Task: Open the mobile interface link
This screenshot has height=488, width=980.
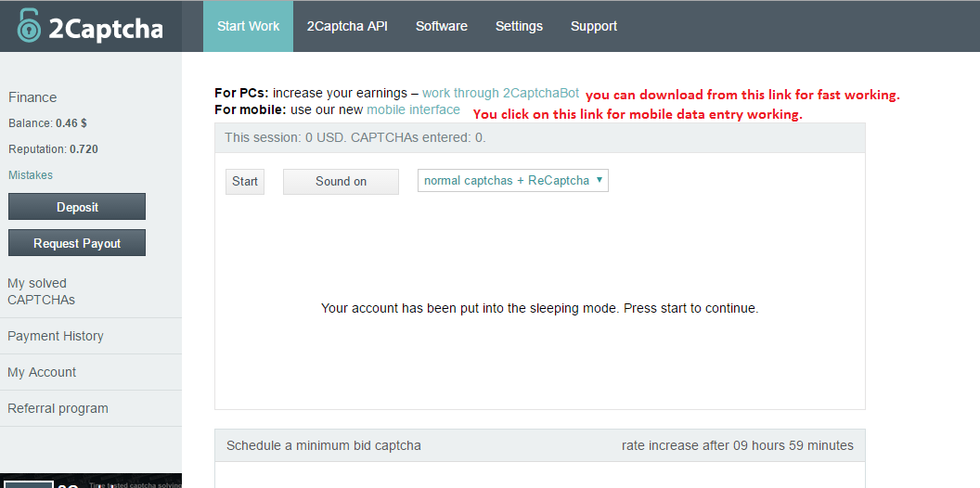Action: (413, 110)
